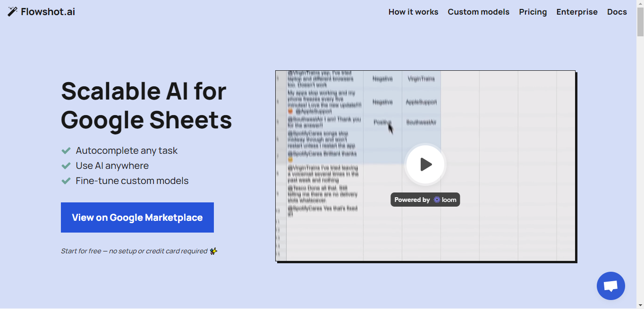Click the scrollbar down arrow

point(640,305)
